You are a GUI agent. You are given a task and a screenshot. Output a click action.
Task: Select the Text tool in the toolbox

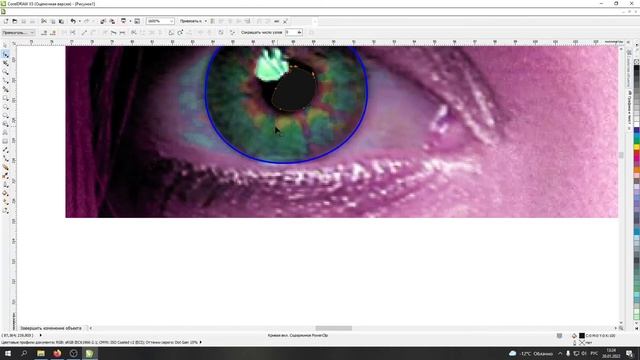[5, 133]
